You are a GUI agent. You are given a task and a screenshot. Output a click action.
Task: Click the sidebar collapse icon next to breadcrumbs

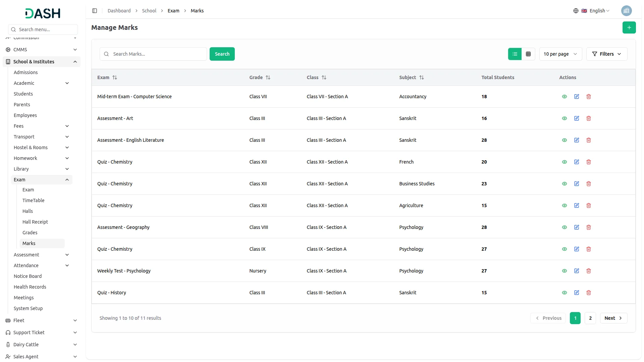point(95,10)
